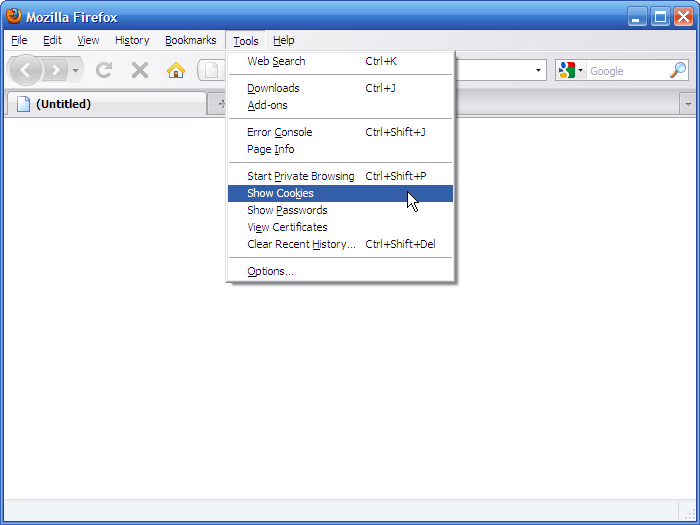Image resolution: width=700 pixels, height=525 pixels.
Task: Select the (Untitled) tab
Action: (106, 104)
